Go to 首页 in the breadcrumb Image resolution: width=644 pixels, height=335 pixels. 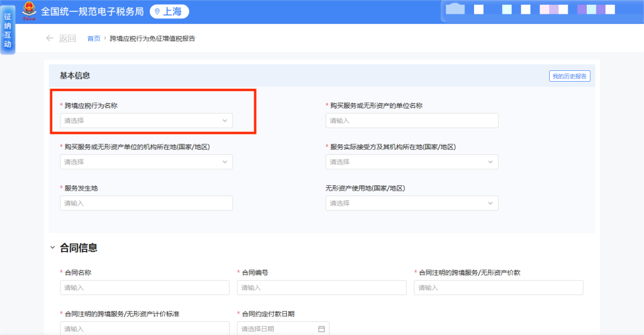pyautogui.click(x=94, y=39)
